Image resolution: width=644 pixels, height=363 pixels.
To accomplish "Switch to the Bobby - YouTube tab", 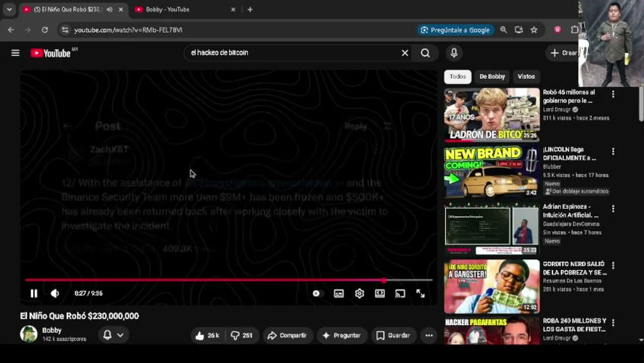I will click(185, 10).
